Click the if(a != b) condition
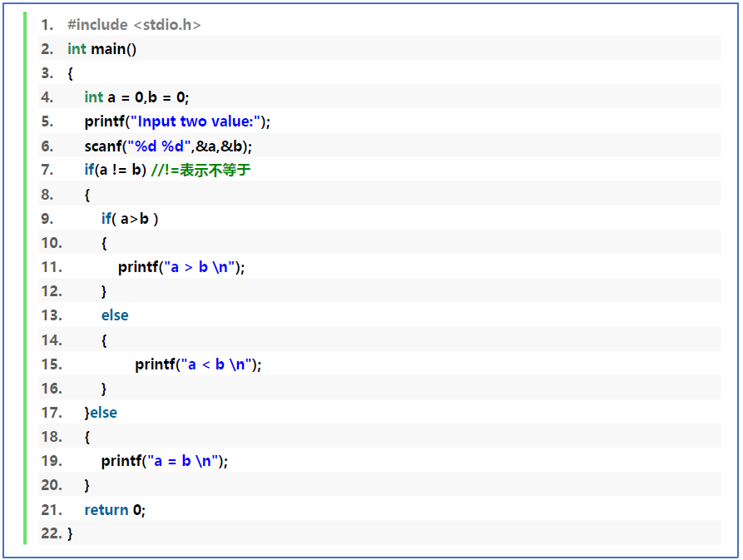 pos(115,170)
